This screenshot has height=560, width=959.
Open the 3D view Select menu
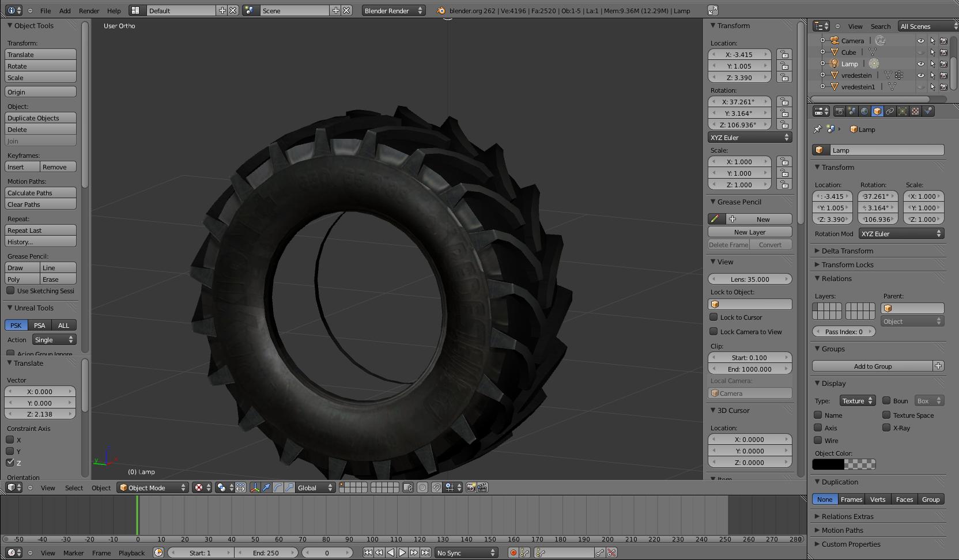74,487
